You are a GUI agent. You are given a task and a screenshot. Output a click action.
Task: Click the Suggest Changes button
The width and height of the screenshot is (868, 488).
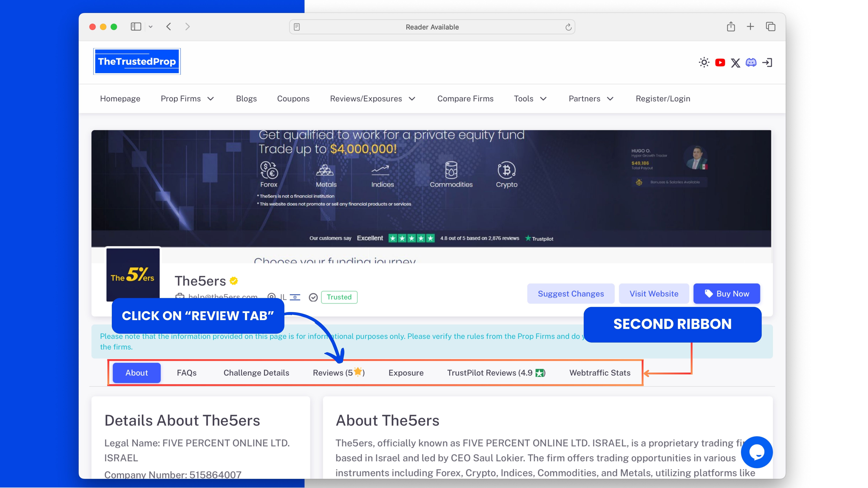pyautogui.click(x=571, y=294)
